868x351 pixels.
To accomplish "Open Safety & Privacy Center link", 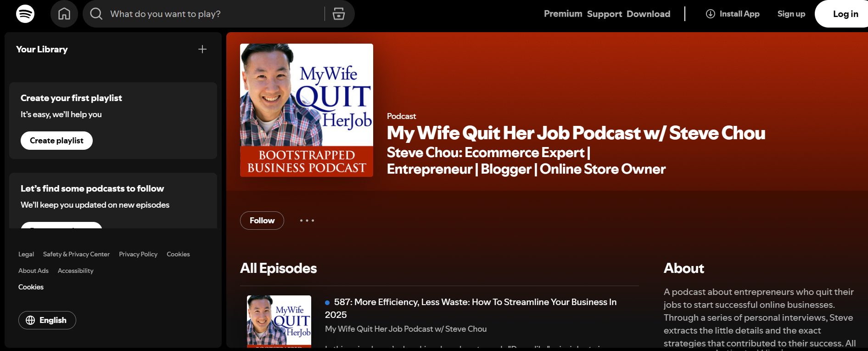I will [x=76, y=254].
